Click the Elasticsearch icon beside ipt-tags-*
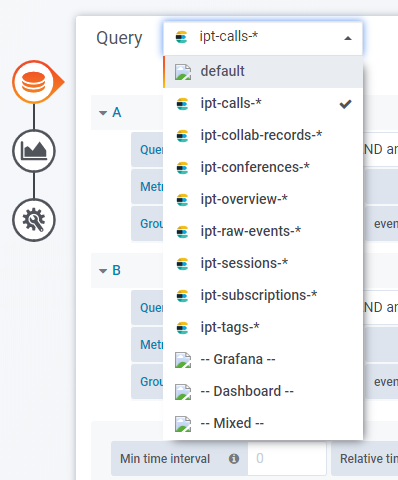Screen dimensions: 398x480 [182, 328]
